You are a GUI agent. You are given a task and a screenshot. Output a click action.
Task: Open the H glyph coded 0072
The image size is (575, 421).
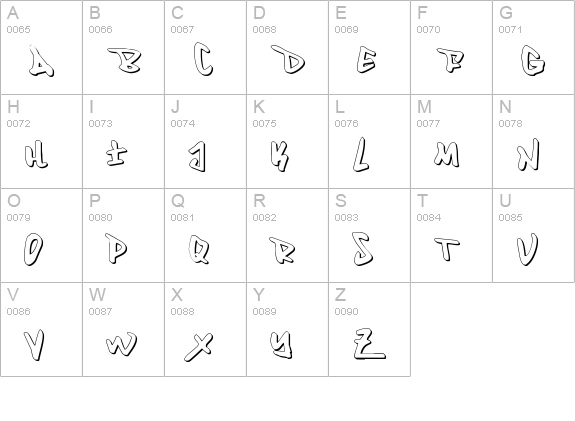click(41, 141)
